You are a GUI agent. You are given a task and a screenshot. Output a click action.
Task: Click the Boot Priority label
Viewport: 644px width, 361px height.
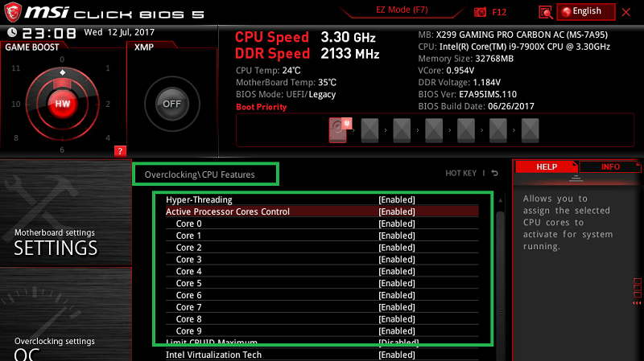point(261,107)
